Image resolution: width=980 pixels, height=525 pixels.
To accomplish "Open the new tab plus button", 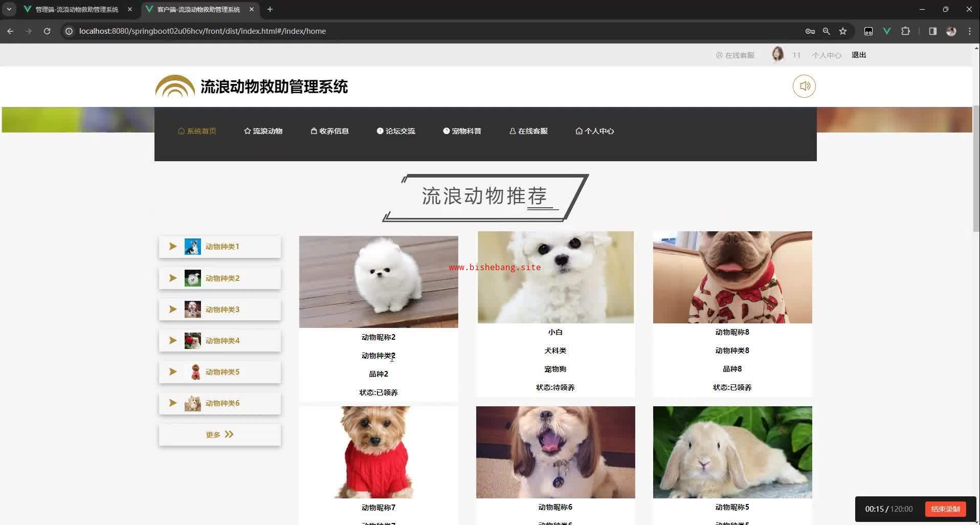I will pyautogui.click(x=270, y=9).
